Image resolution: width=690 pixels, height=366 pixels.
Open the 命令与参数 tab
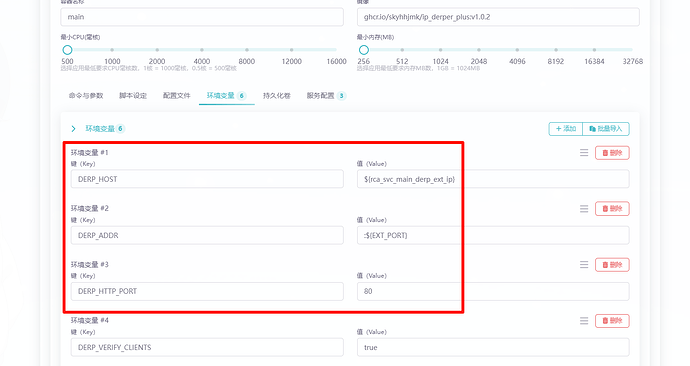(86, 95)
